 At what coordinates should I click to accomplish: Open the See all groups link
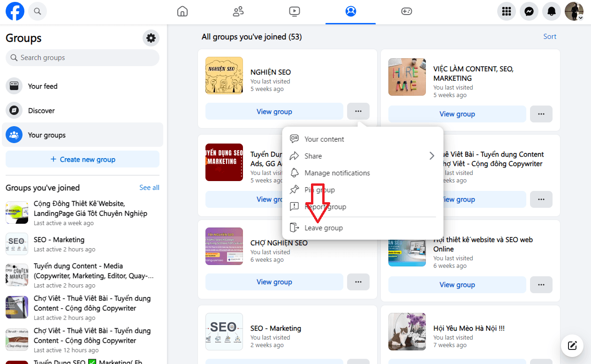pyautogui.click(x=149, y=188)
